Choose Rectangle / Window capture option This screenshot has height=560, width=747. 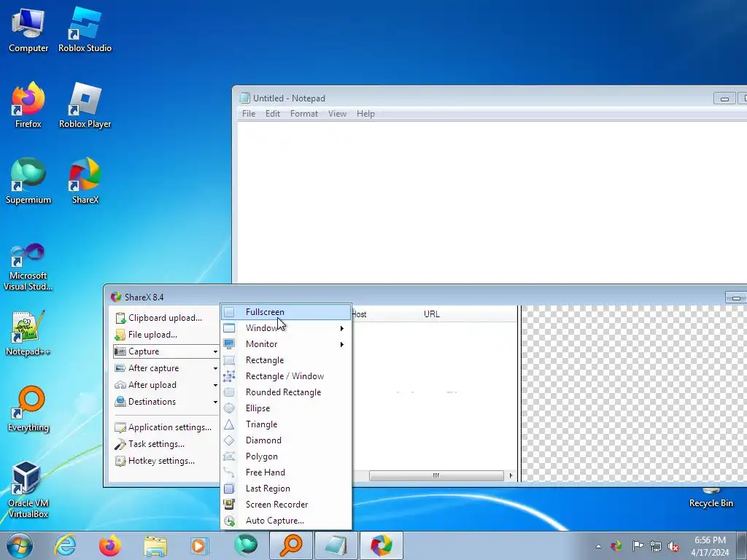coord(286,376)
